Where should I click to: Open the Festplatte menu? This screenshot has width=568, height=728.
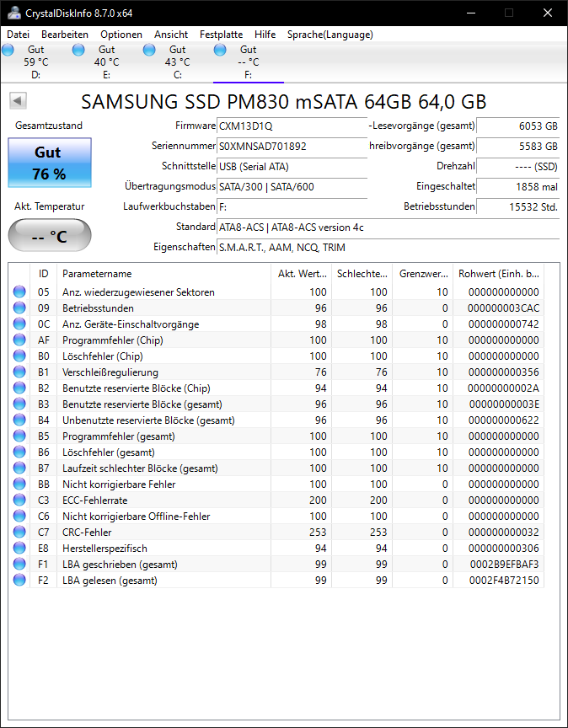pos(221,35)
